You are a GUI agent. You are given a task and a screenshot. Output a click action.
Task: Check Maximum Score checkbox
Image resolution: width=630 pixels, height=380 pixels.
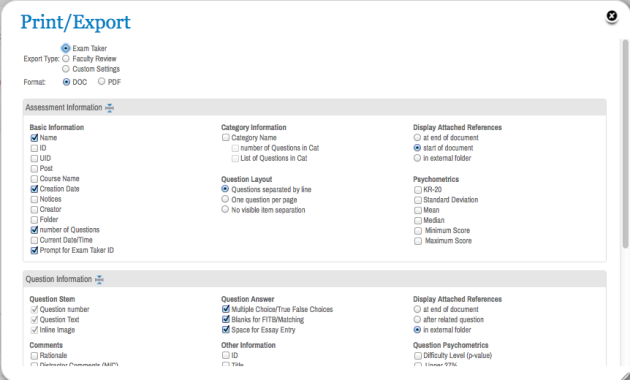tap(418, 241)
